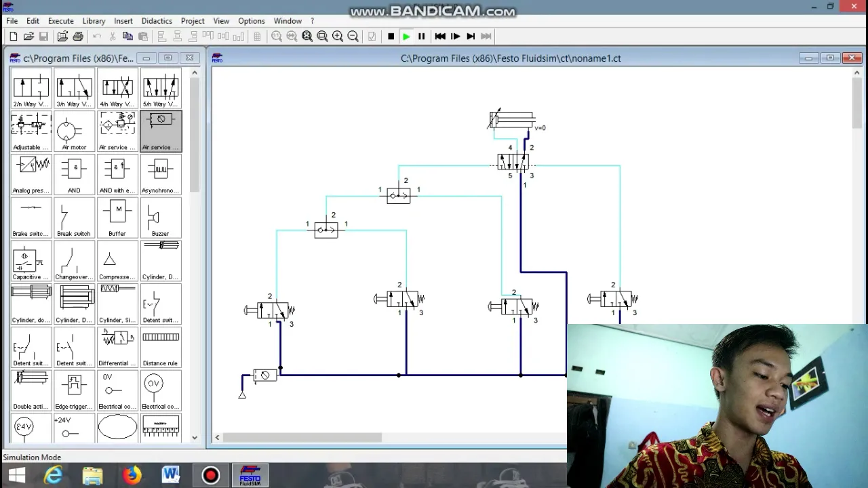Select the Changeover switch component
The width and height of the screenshot is (868, 488).
click(x=74, y=261)
